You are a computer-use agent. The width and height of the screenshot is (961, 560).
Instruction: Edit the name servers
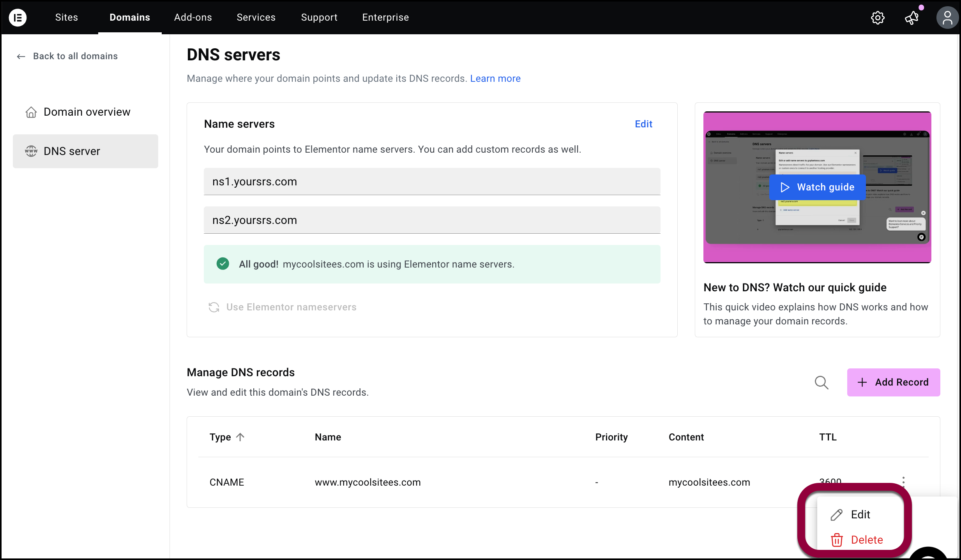(643, 124)
